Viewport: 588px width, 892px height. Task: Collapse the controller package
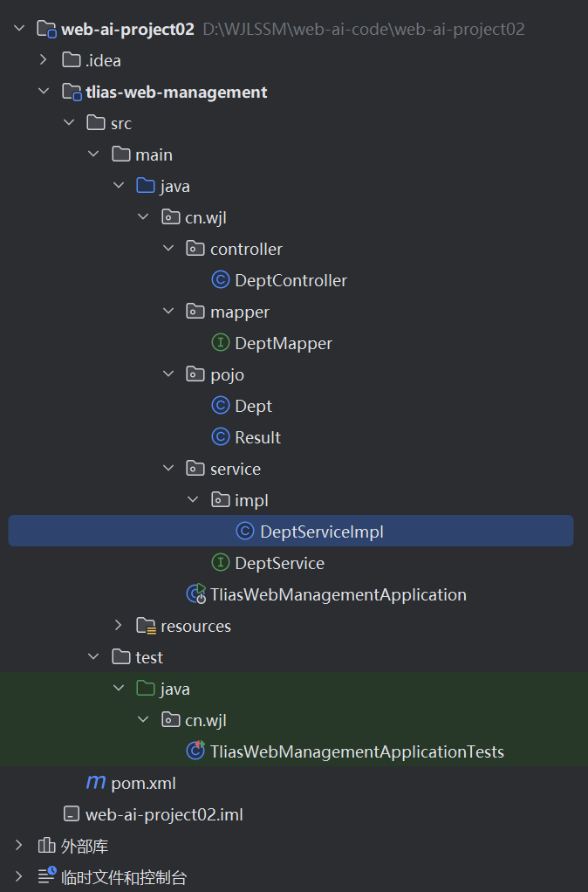(168, 248)
